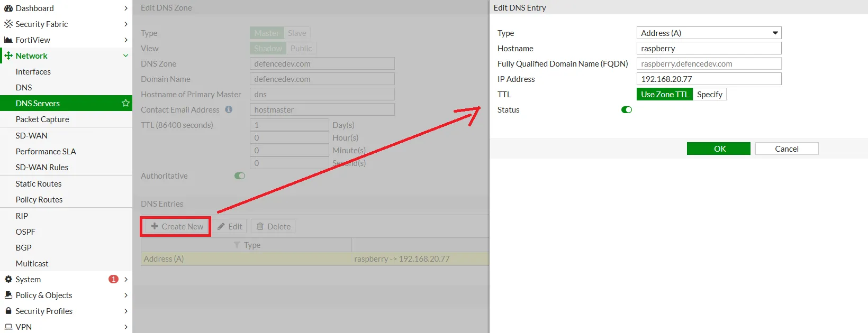Viewport: 868px width, 333px height.
Task: Click the System gear icon
Action: point(8,280)
